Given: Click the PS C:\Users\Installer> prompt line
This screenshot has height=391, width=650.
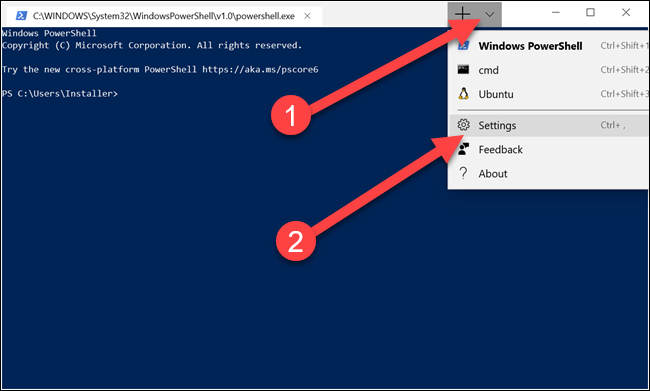Looking at the screenshot, I should pos(60,94).
